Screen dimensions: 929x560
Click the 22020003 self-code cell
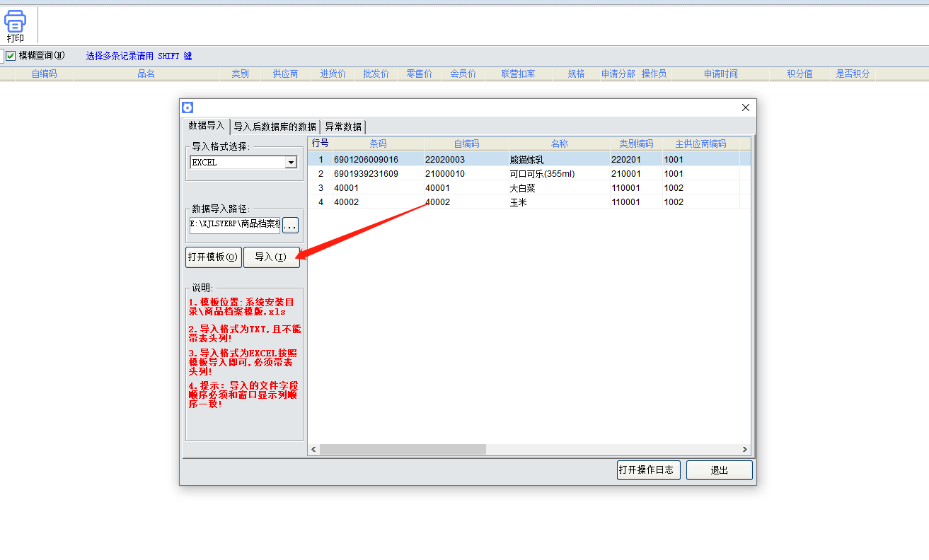pyautogui.click(x=466, y=160)
